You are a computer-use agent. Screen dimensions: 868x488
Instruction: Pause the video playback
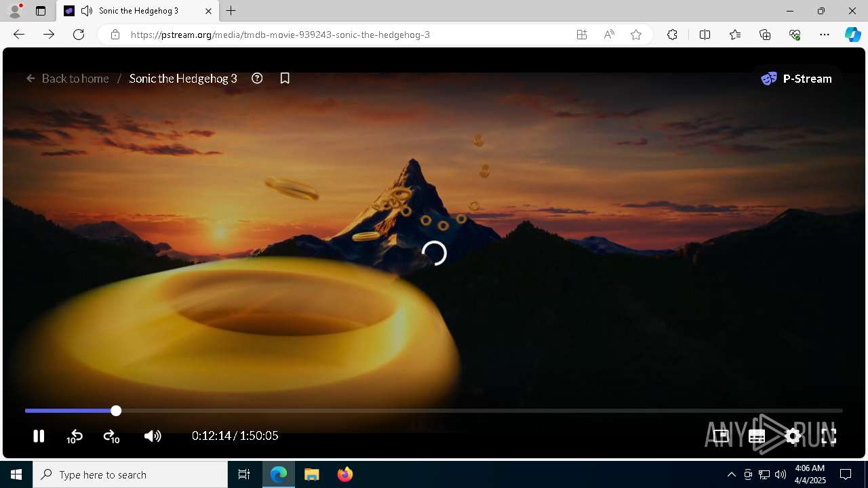[39, 436]
